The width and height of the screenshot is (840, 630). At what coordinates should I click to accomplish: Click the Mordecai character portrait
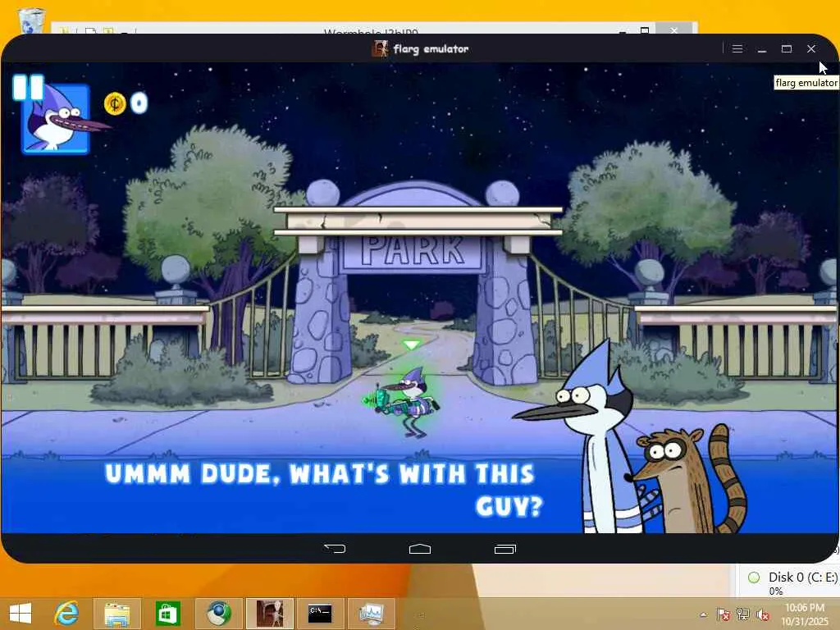(56, 119)
